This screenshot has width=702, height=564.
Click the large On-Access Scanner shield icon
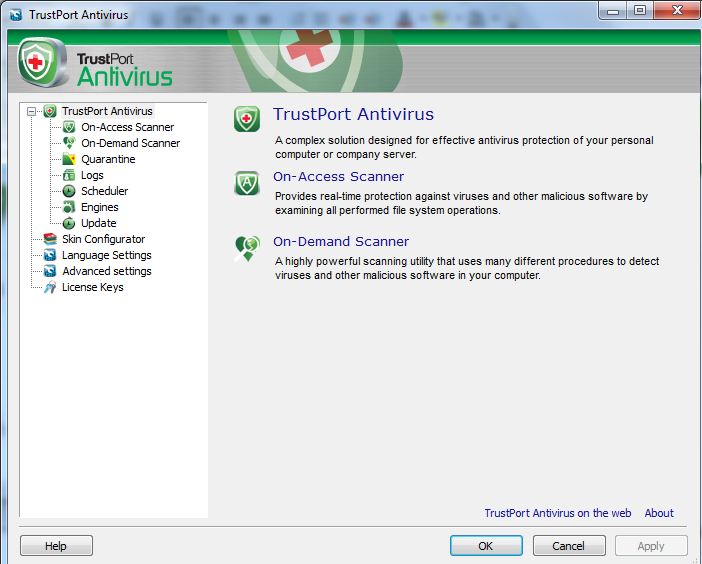(247, 183)
